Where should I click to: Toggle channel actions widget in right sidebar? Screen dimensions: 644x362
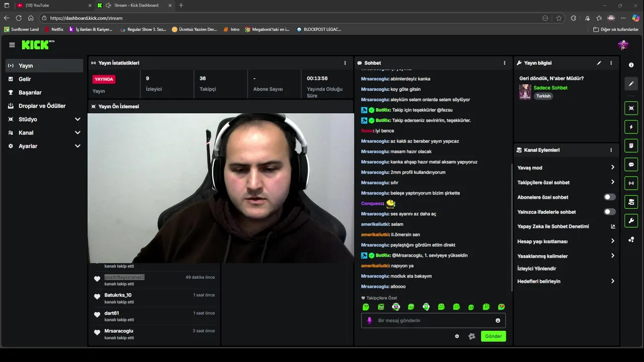(631, 202)
